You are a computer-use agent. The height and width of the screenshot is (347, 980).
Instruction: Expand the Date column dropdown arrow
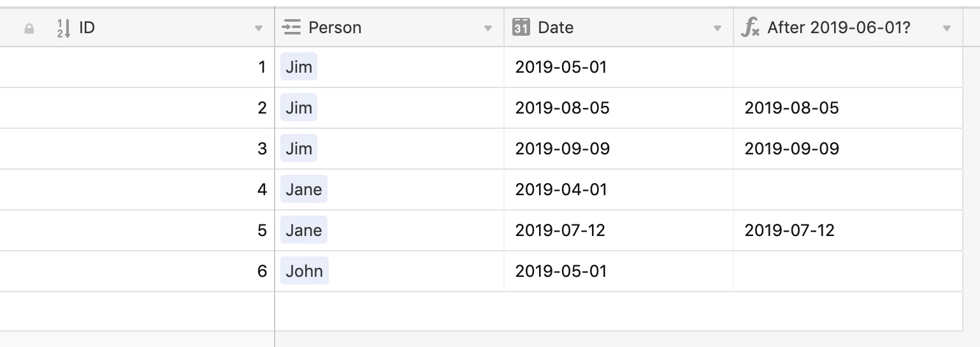point(717,29)
